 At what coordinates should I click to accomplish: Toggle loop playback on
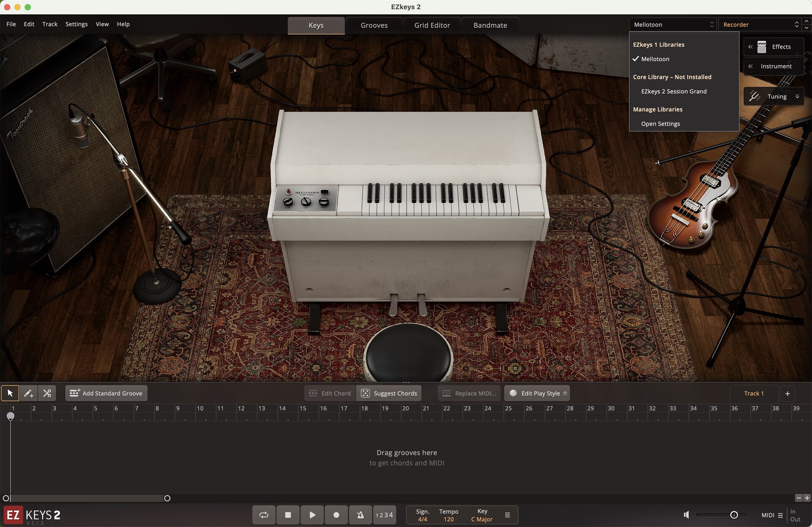coord(264,515)
